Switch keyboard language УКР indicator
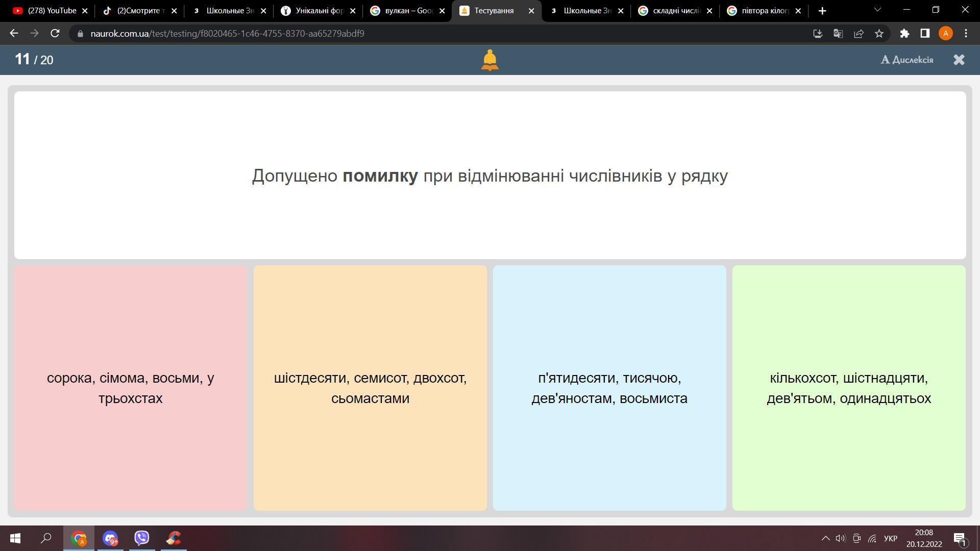This screenshot has height=551, width=980. [890, 538]
